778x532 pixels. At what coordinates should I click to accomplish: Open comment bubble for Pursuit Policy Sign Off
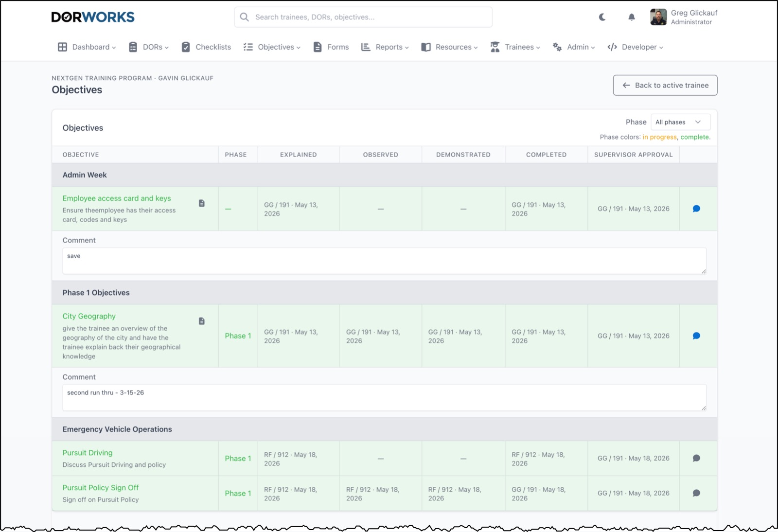coord(696,493)
